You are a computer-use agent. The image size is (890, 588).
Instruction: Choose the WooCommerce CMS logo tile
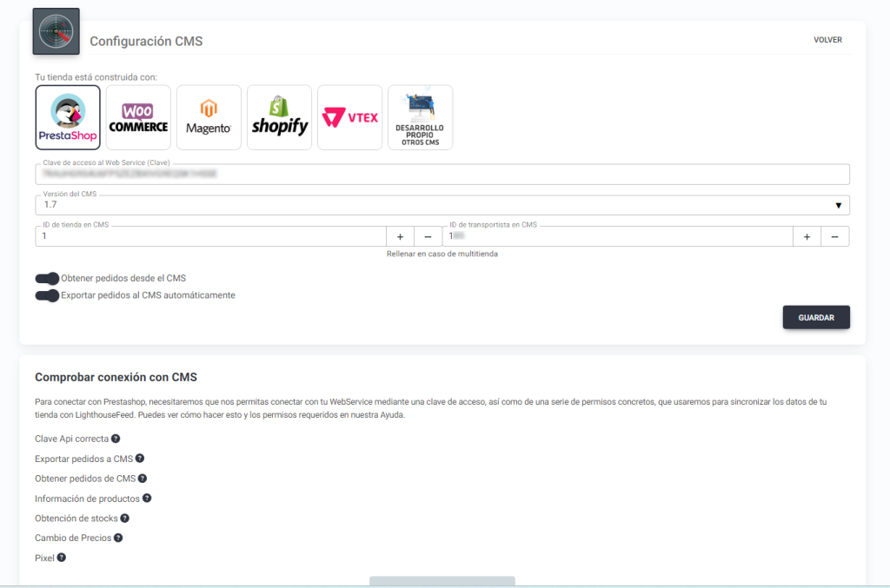pyautogui.click(x=138, y=117)
